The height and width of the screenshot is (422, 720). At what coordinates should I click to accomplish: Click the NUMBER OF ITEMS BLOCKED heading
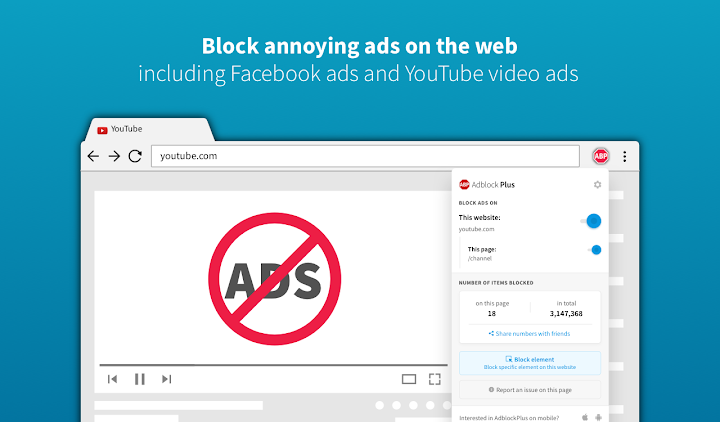496,283
